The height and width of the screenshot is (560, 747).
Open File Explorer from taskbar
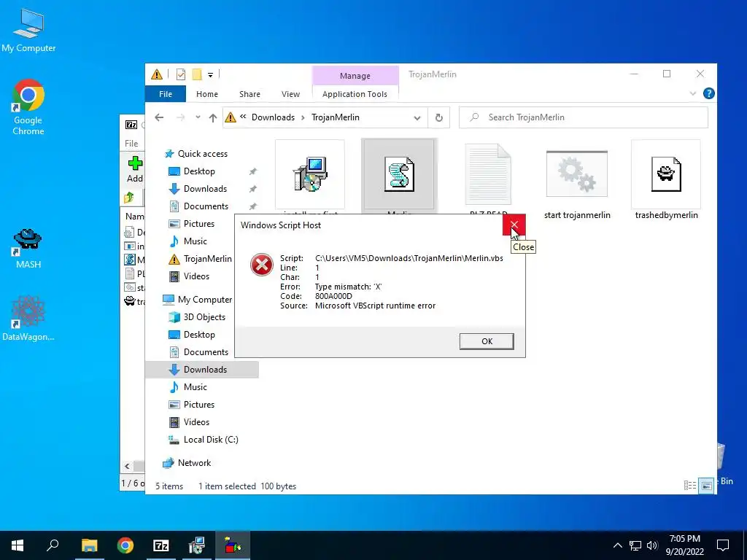(89, 545)
